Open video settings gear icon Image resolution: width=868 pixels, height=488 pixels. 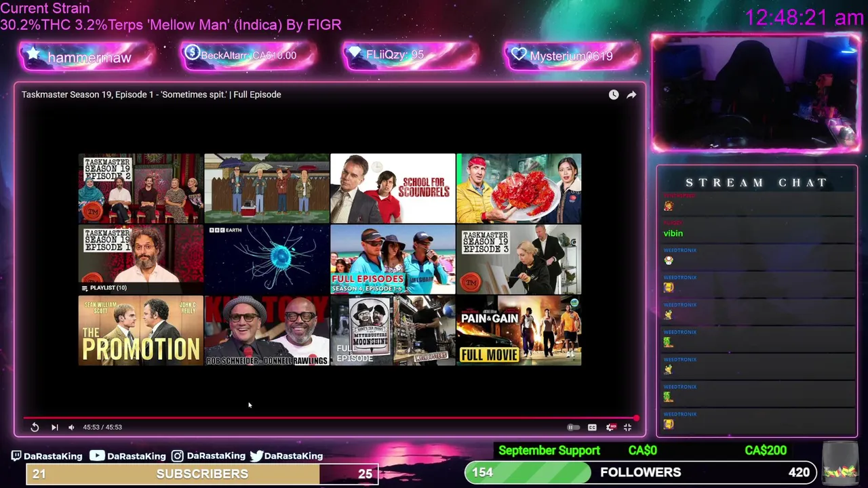tap(610, 427)
